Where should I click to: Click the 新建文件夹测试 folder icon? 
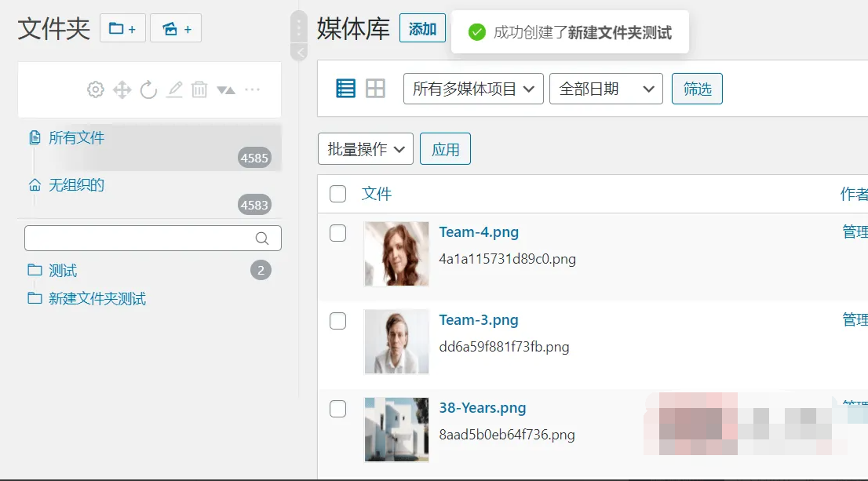pos(35,298)
